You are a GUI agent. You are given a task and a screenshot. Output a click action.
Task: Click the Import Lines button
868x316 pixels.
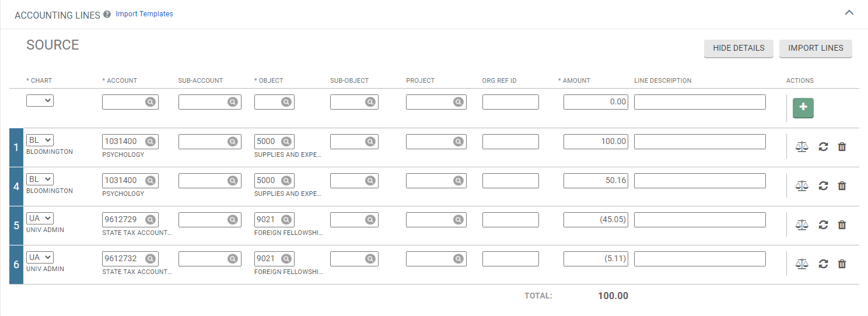pos(815,48)
